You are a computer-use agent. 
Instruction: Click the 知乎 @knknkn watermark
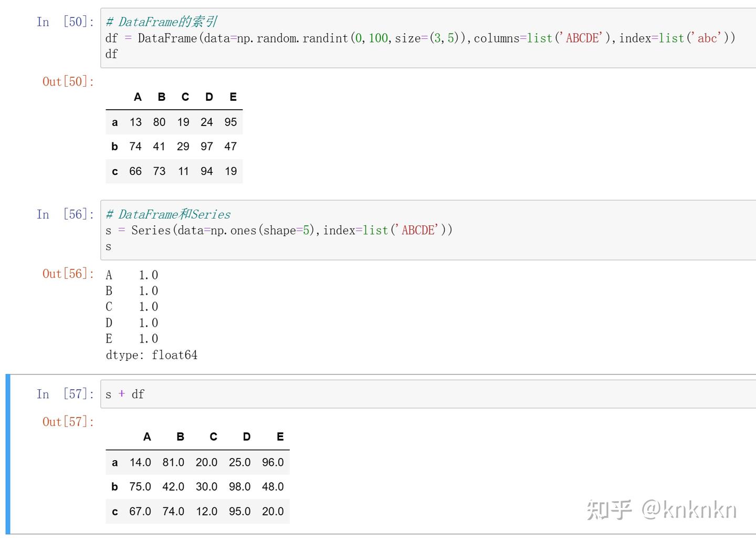tap(661, 510)
